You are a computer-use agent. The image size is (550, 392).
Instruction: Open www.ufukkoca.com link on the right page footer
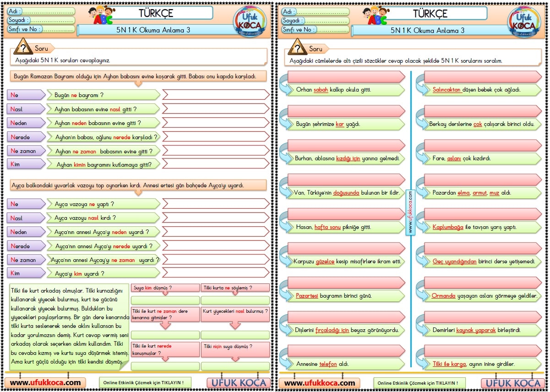tap(320, 382)
